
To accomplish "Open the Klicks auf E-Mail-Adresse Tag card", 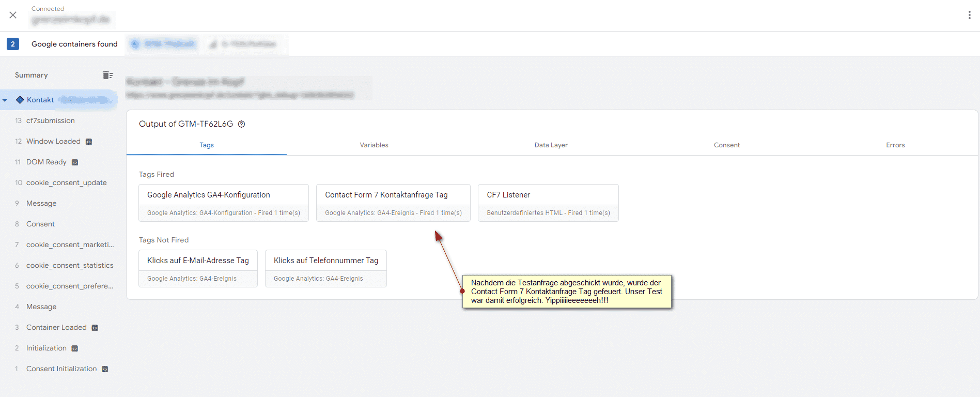I will [x=198, y=269].
